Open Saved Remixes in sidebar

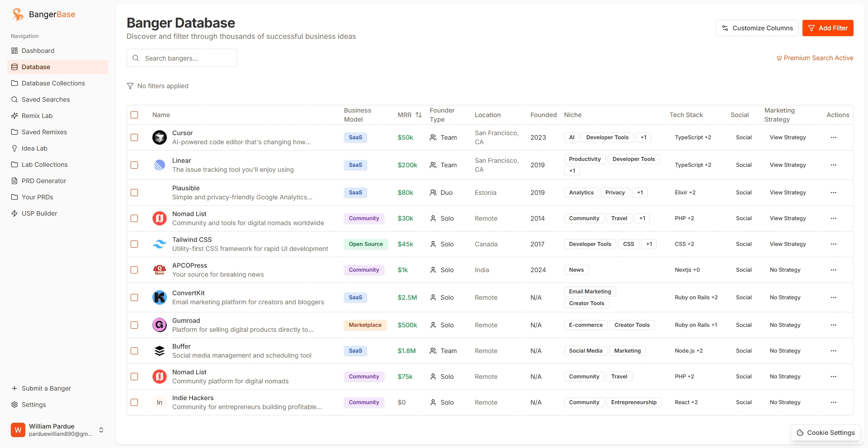[x=58, y=132]
